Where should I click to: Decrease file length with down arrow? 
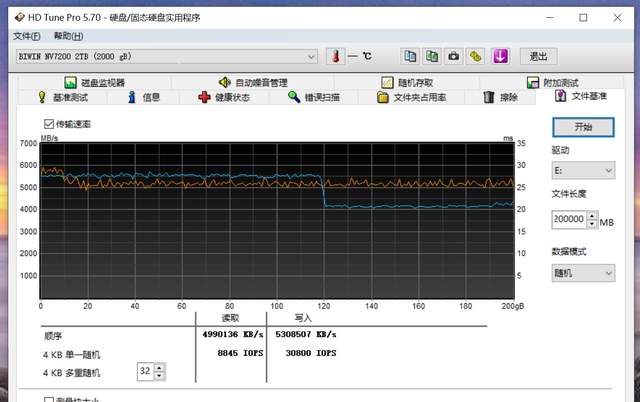592,224
